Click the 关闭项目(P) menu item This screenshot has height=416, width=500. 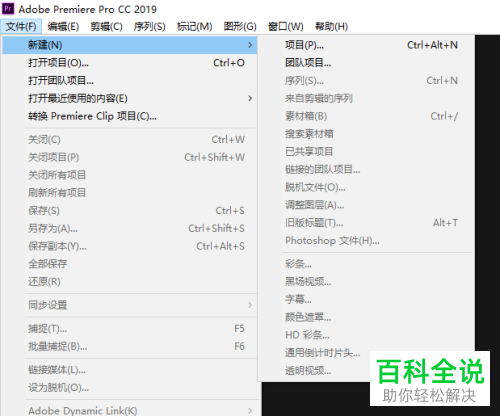(x=130, y=157)
